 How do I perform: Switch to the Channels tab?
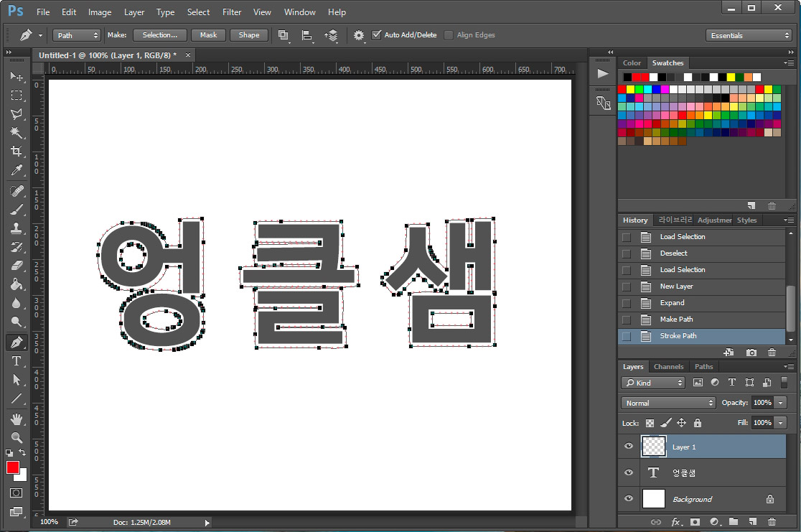668,366
